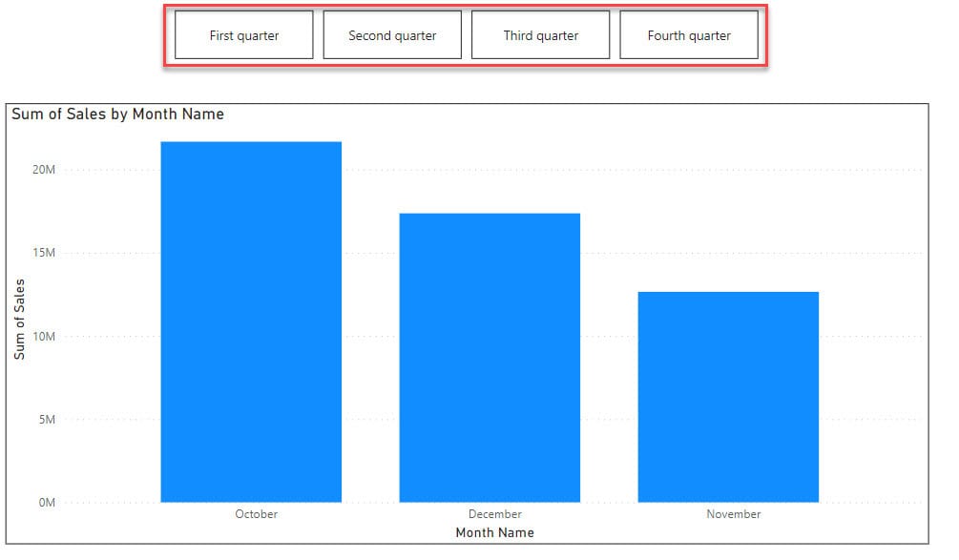Click the 10M y-axis value
959x560 pixels.
pyautogui.click(x=44, y=337)
